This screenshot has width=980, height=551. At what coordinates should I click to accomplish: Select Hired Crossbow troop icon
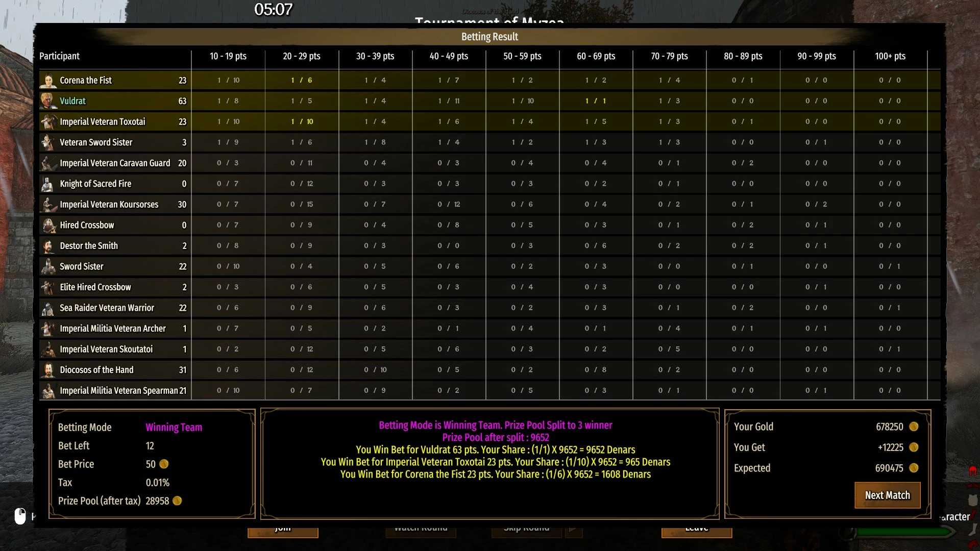click(x=48, y=226)
